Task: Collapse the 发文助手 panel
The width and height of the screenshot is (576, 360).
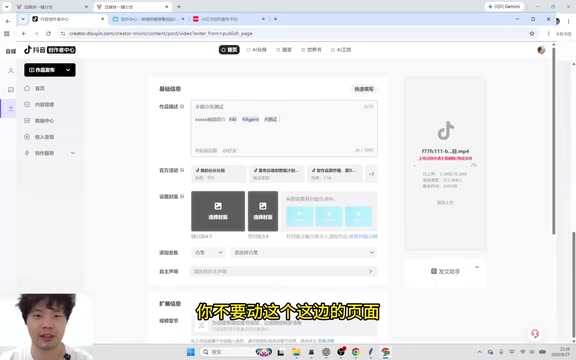Action: 477,267
